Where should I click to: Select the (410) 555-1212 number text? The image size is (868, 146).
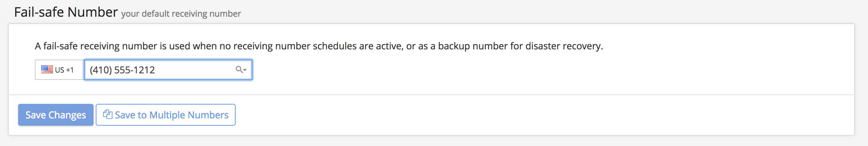click(122, 70)
